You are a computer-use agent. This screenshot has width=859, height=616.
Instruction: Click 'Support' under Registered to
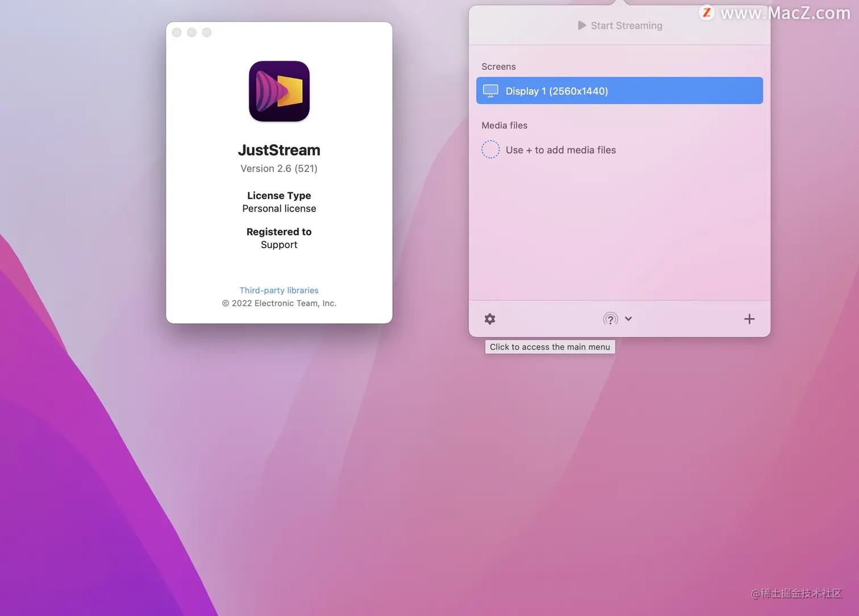click(x=279, y=245)
